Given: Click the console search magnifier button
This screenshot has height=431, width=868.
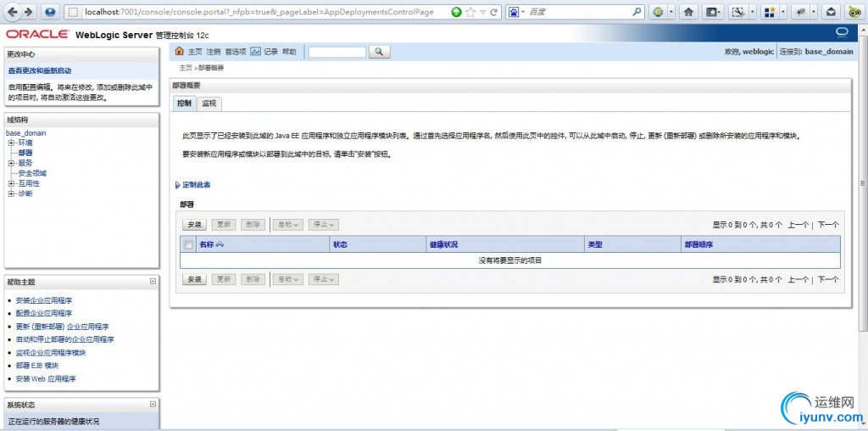Looking at the screenshot, I should point(379,52).
